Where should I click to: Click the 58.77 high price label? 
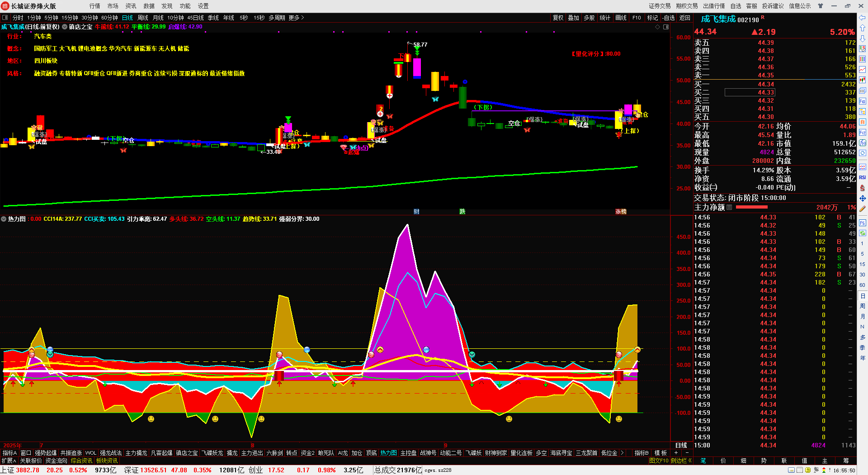click(420, 45)
